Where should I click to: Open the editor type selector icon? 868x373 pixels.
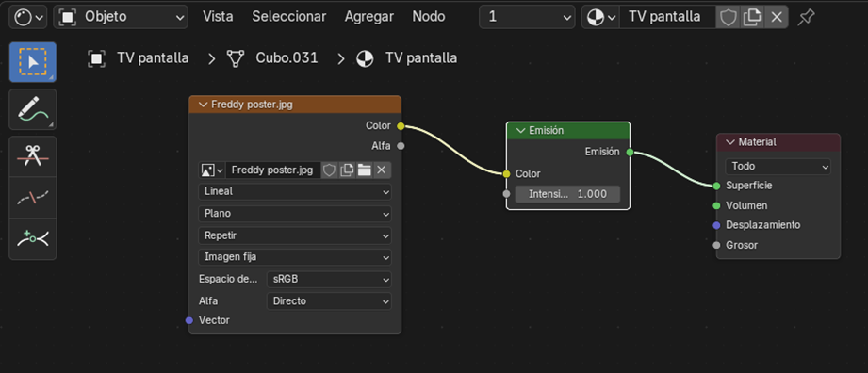tap(28, 17)
